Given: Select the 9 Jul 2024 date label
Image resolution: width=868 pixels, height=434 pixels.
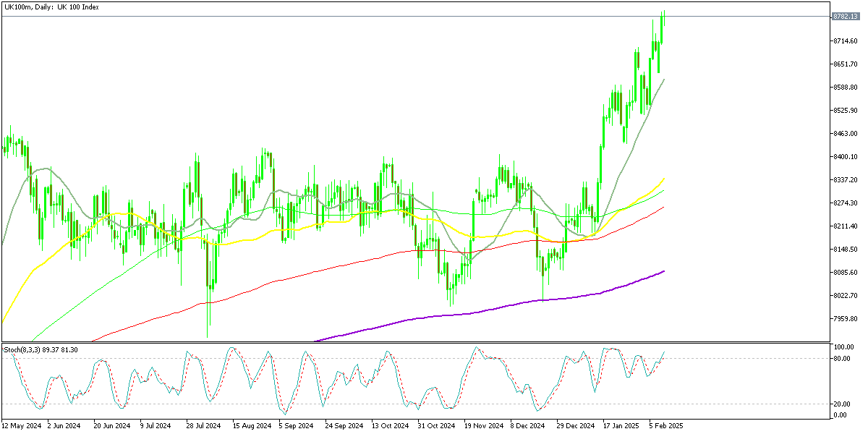Looking at the screenshot, I should 156,427.
